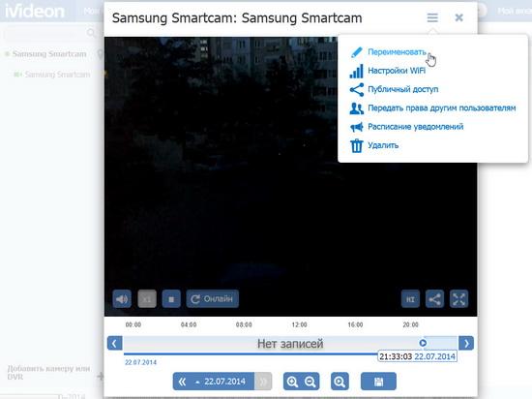Select nested Samsung Smartcam camera in background list
Viewport: 532px width, 399px height.
[x=58, y=74]
